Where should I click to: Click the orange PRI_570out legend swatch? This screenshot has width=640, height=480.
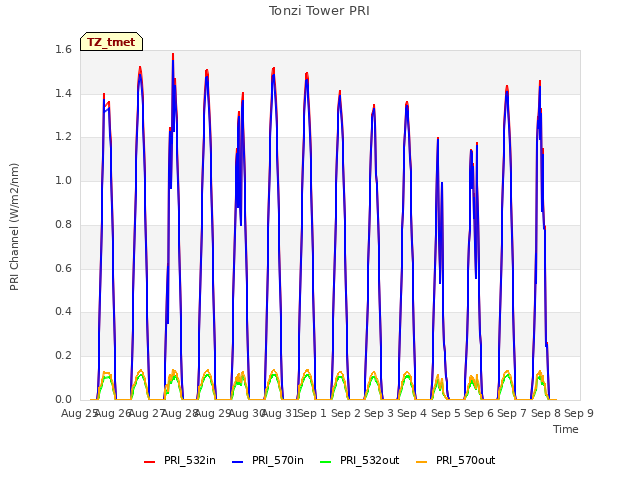click(x=421, y=462)
